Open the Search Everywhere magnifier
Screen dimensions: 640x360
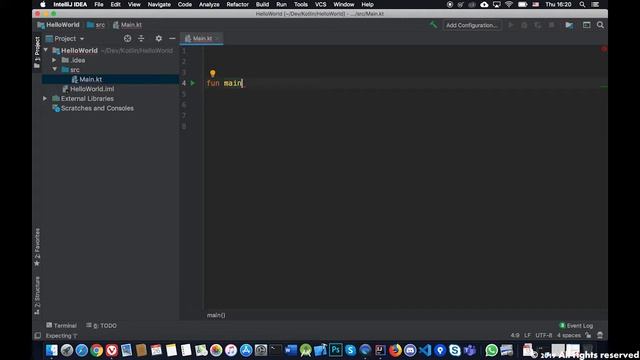[x=600, y=25]
